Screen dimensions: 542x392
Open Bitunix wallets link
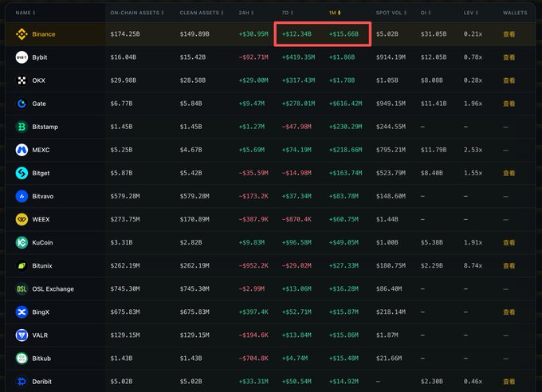click(509, 265)
